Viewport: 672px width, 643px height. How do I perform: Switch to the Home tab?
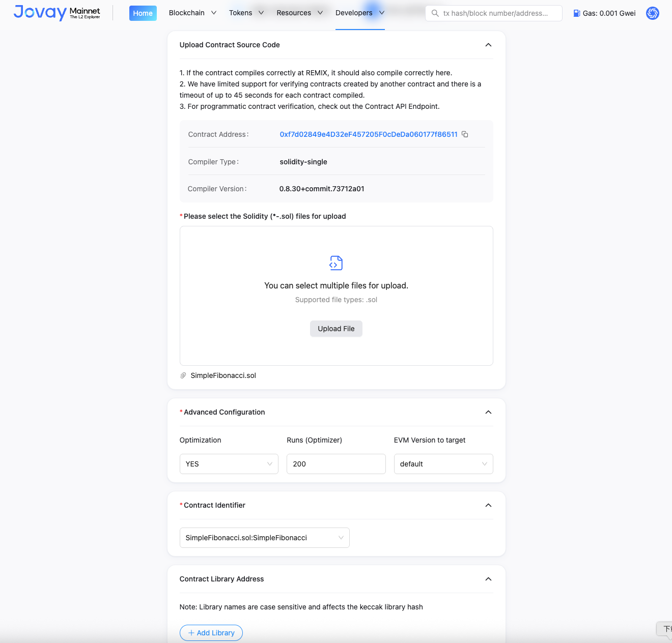click(143, 13)
